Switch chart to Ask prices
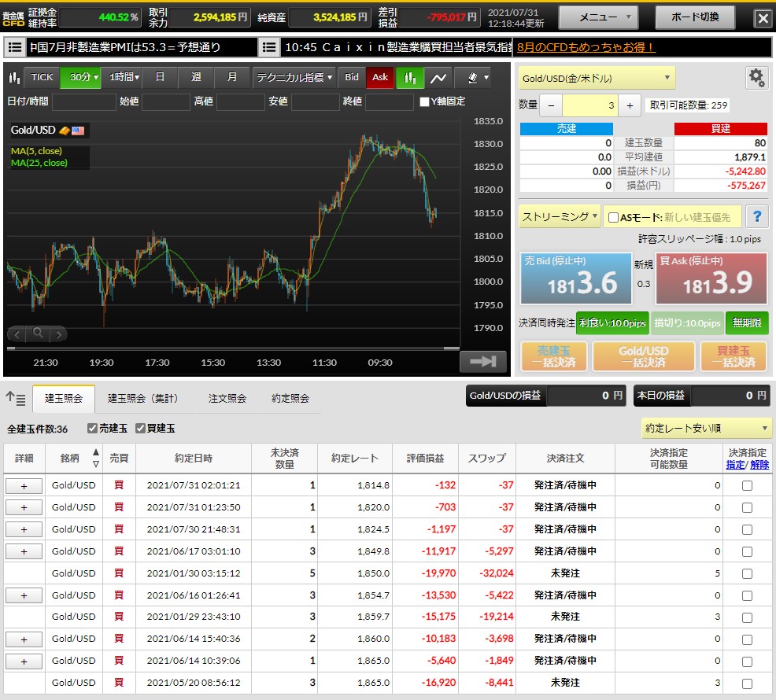Viewport: 776px width, 700px height. click(x=380, y=78)
